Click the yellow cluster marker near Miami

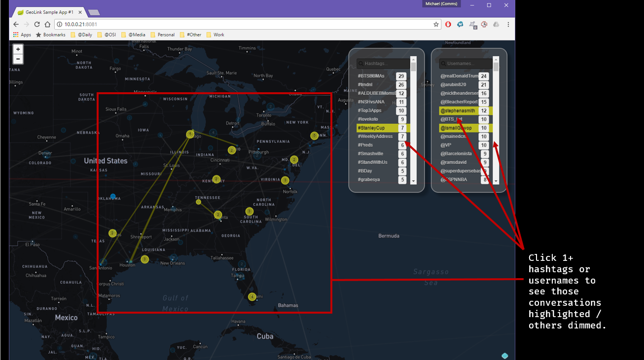pos(252,296)
